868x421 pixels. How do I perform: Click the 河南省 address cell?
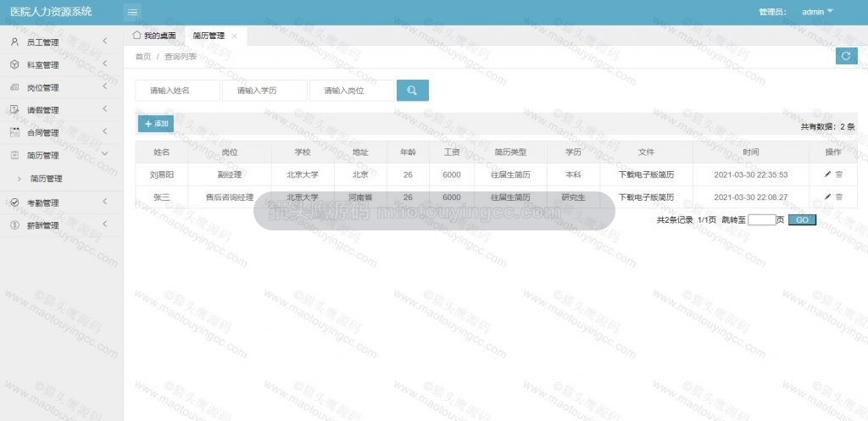[360, 197]
